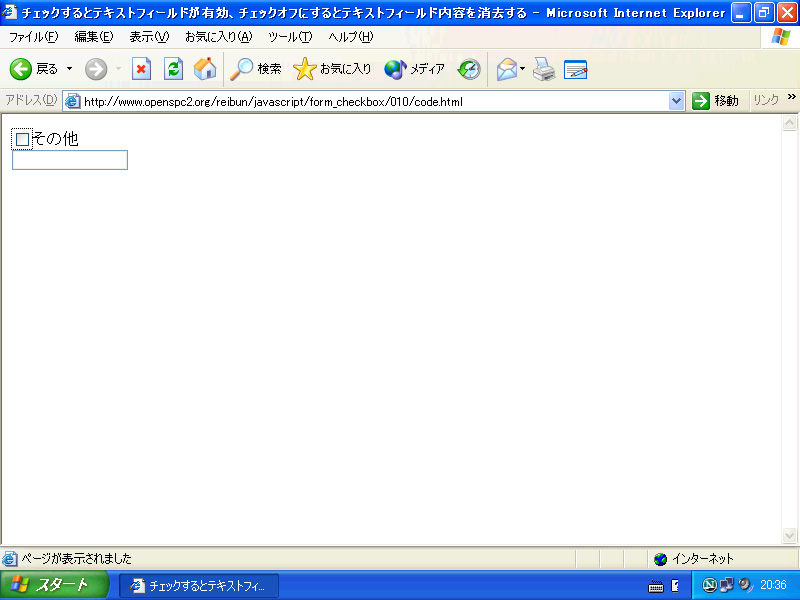Open the ツール(T) menu

pos(290,37)
